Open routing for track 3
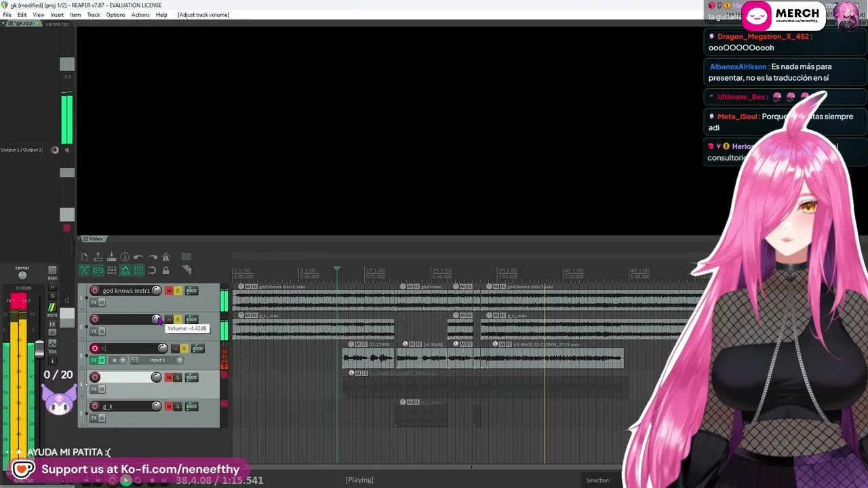868x488 pixels. point(198,348)
